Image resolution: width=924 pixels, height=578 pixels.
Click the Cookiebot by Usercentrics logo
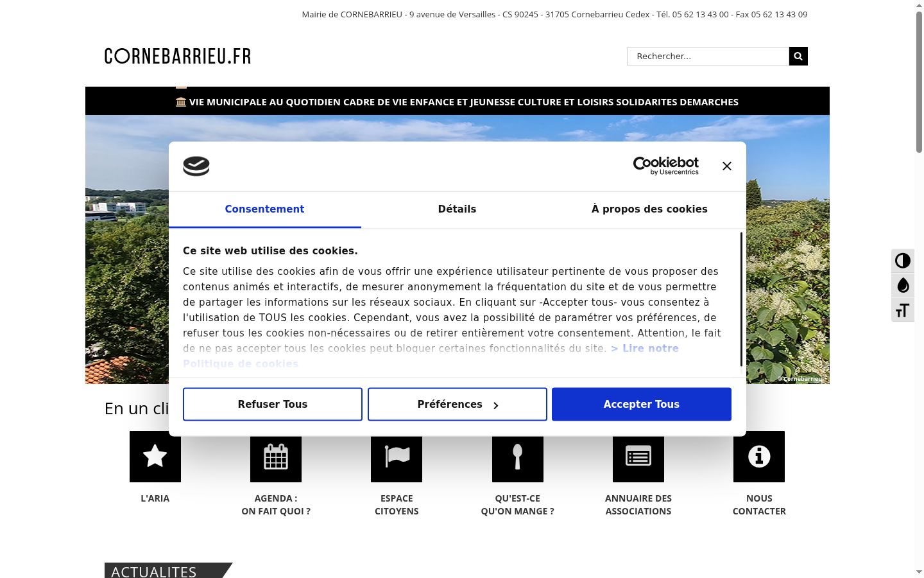coord(666,166)
